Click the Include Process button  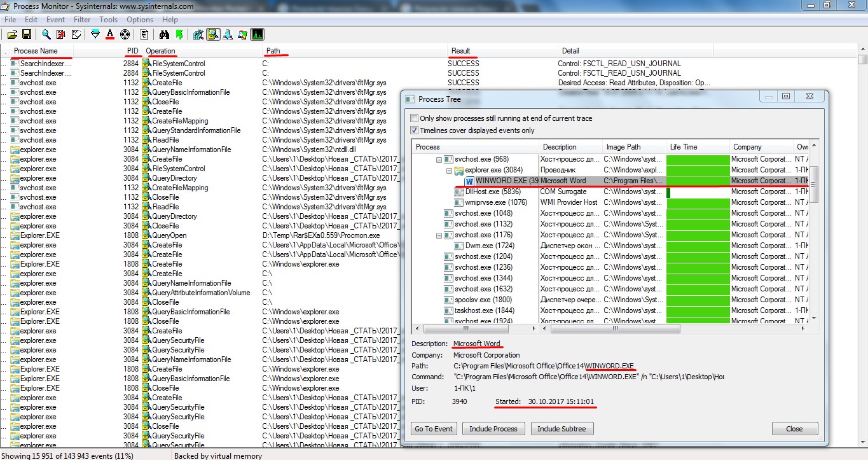click(x=493, y=429)
